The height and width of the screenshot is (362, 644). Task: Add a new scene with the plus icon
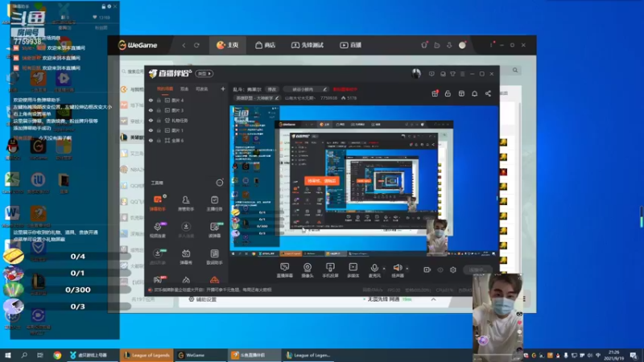coord(223,88)
